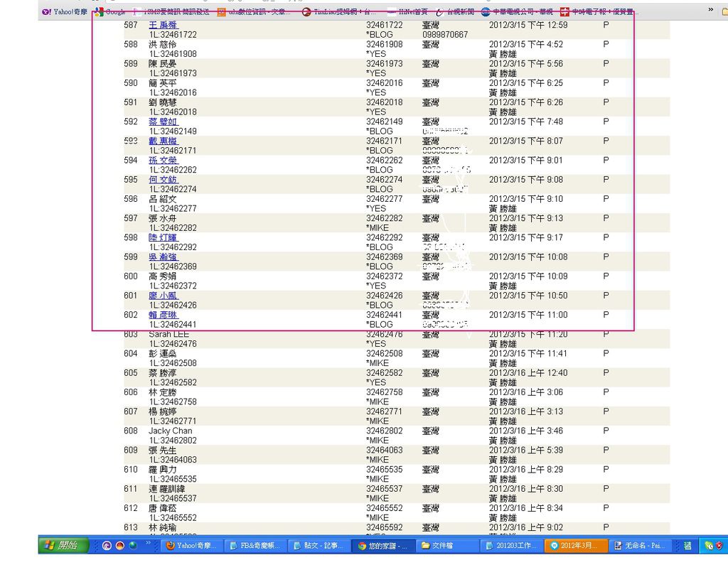Click row number 610
Image resolution: width=728 pixels, height=582 pixels.
(131, 470)
